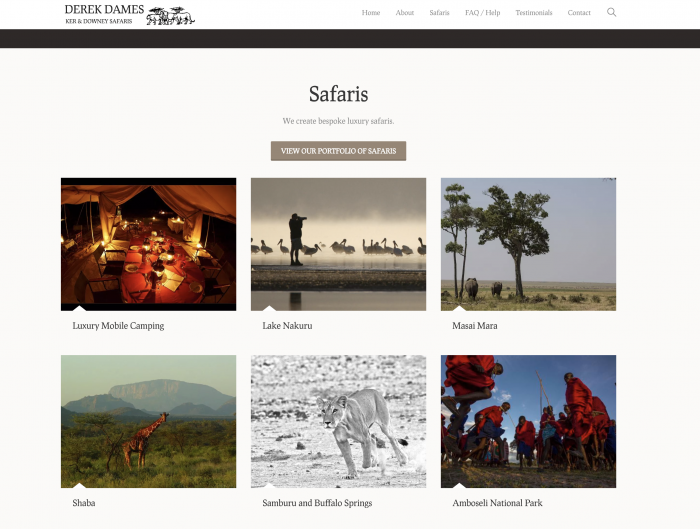Viewport: 700px width, 529px height.
Task: Click the Luxury Mobile Camping caption link
Action: click(118, 326)
